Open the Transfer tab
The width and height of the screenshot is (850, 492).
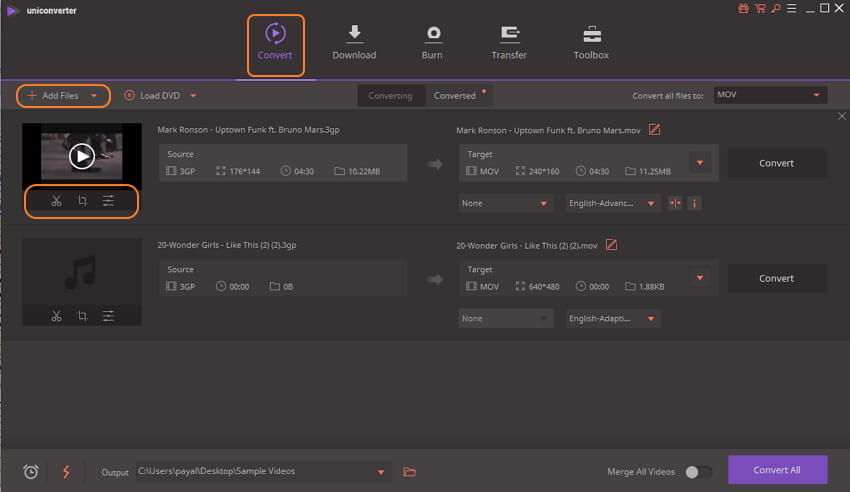pyautogui.click(x=508, y=43)
